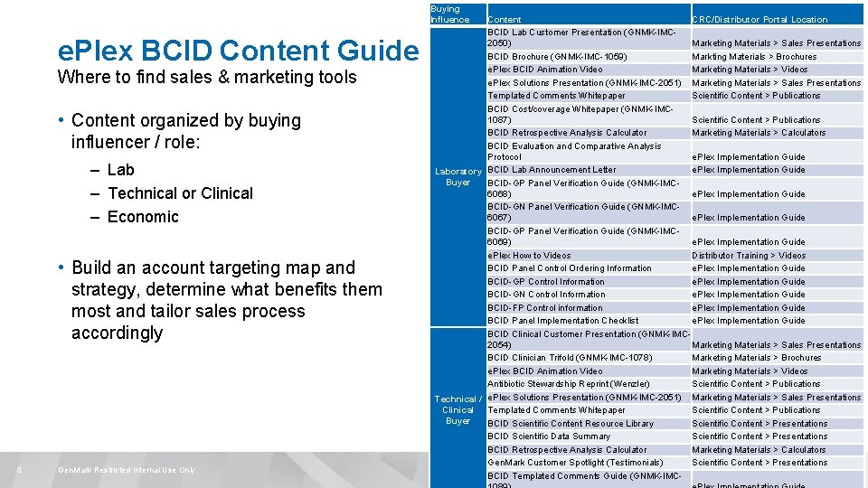Click 'BCID Evaluation and Comparative Analysis Protocol' cell

589,152
